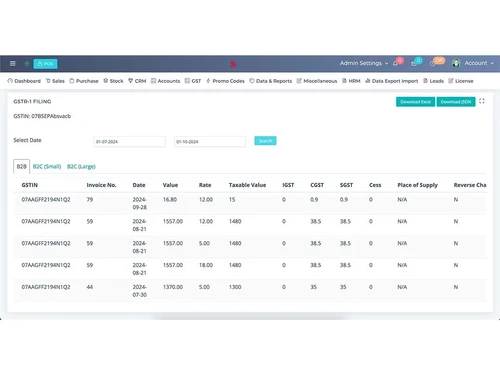Click the GSTIN column header
The image size is (500, 375).
point(30,185)
